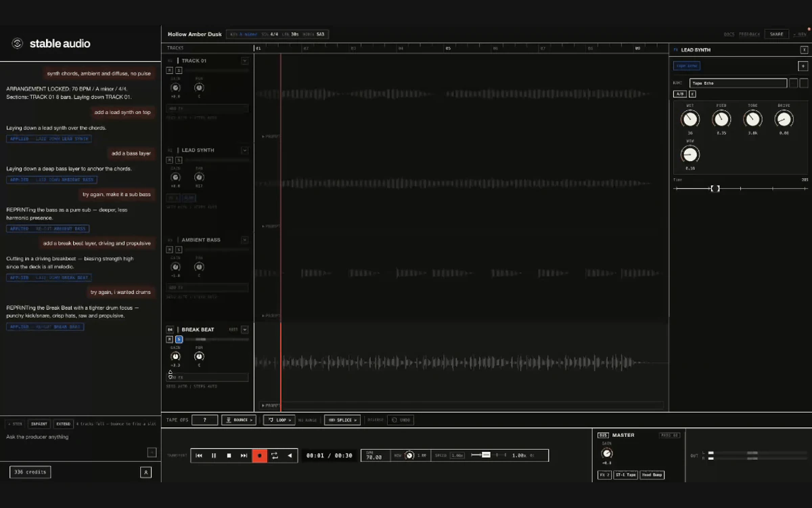The height and width of the screenshot is (508, 812).
Task: Click the Track 01 gain knob
Action: pos(175,88)
